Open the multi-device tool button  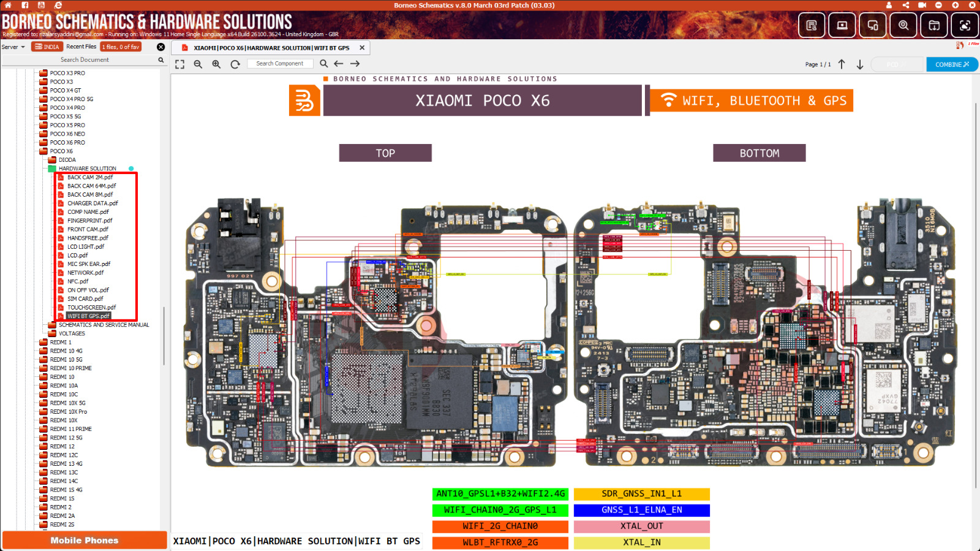tap(873, 25)
